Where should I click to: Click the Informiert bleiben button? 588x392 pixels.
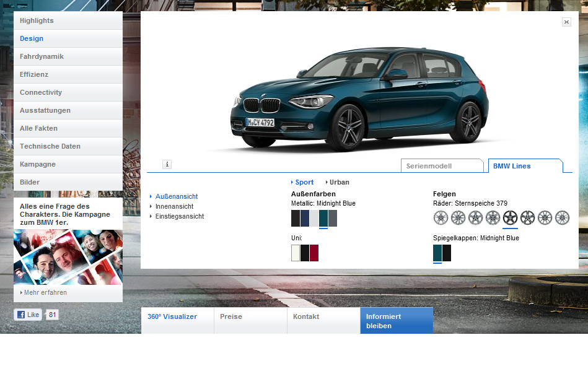click(396, 321)
